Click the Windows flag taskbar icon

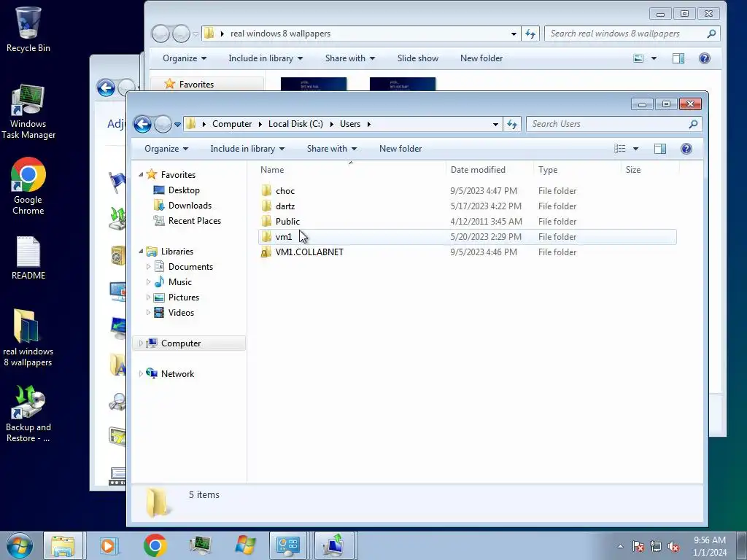(x=245, y=545)
